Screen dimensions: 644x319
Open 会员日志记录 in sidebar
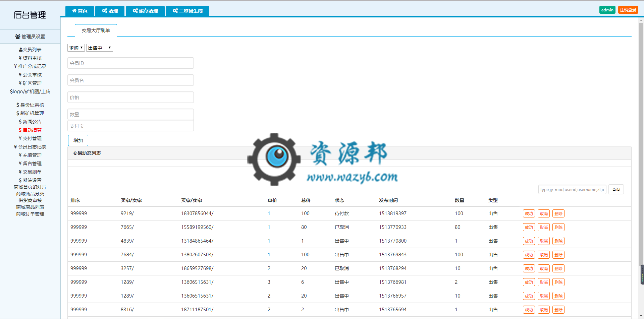(30, 146)
